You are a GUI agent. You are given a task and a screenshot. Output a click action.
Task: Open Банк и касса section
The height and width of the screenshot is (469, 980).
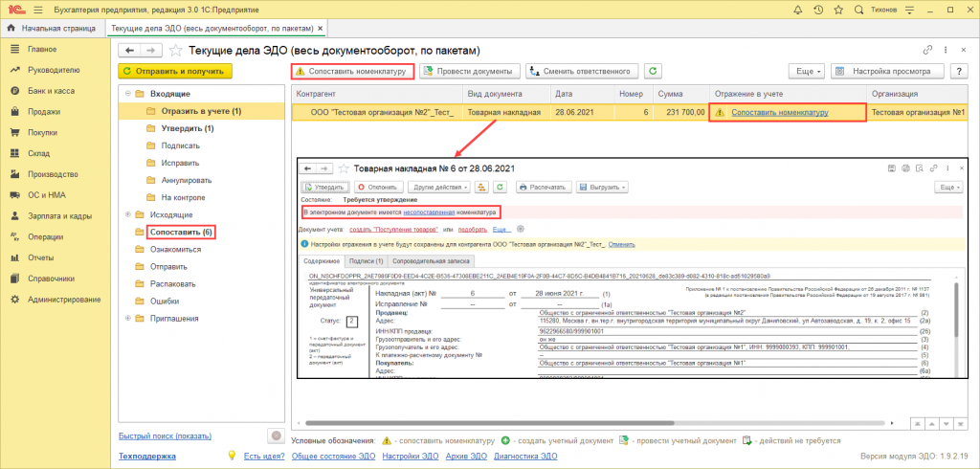click(51, 91)
